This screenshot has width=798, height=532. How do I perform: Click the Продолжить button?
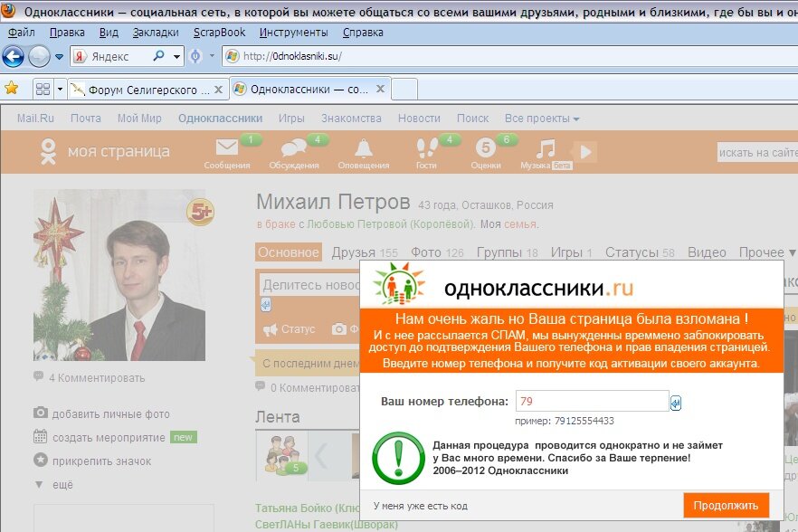point(727,506)
